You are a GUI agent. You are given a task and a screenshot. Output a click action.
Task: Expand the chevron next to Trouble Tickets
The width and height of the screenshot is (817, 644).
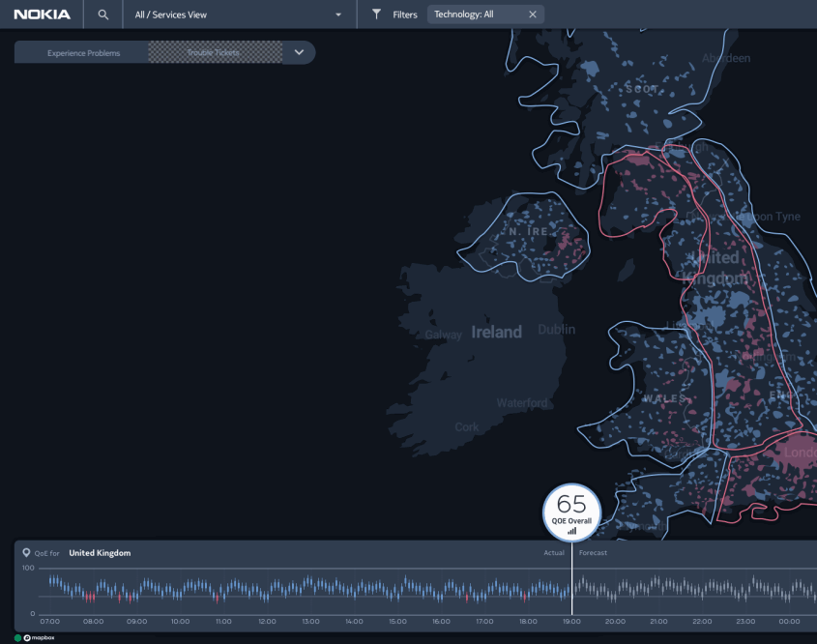[x=299, y=52]
